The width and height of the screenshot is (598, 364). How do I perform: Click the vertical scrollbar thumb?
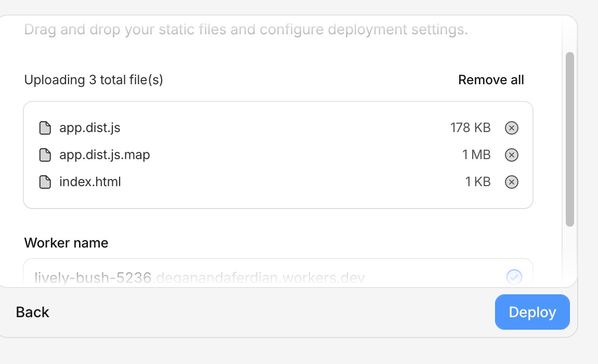pyautogui.click(x=569, y=139)
